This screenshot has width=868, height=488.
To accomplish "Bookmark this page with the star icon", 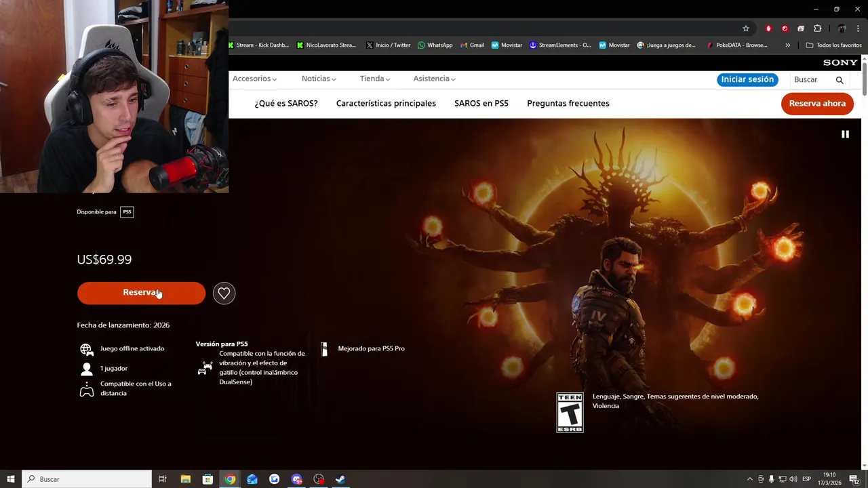I will [x=746, y=28].
